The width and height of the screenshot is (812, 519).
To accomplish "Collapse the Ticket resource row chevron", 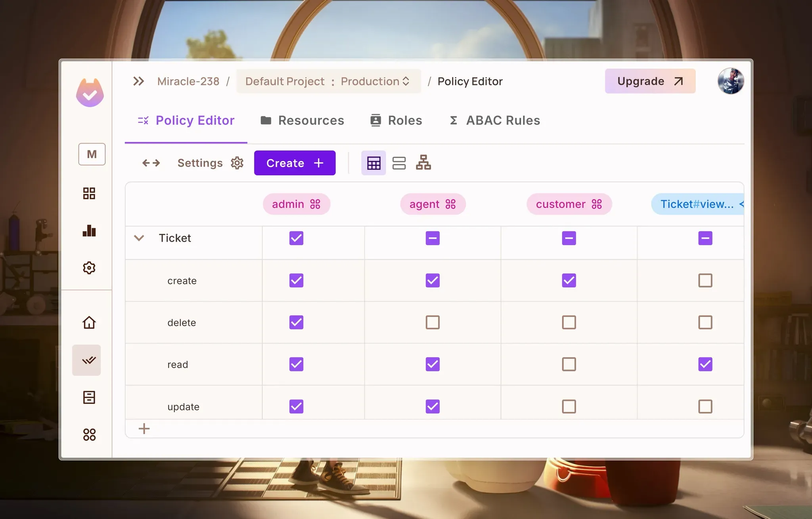I will [139, 238].
